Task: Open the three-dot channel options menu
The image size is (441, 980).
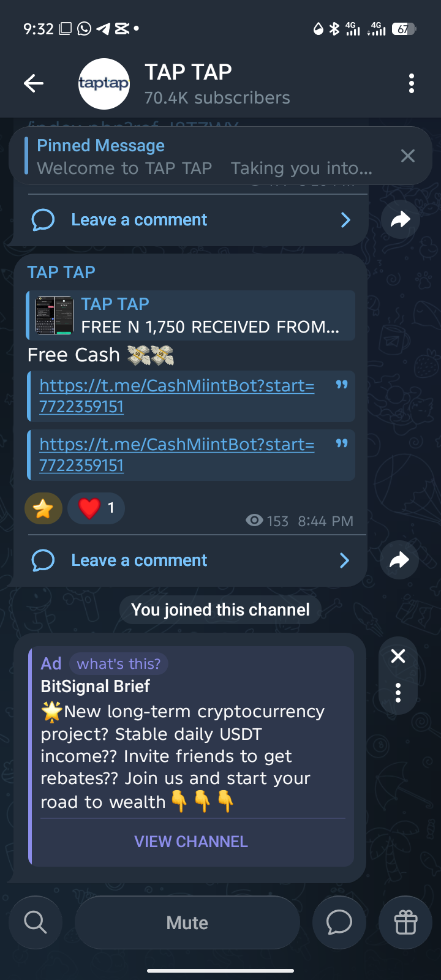Action: [412, 83]
